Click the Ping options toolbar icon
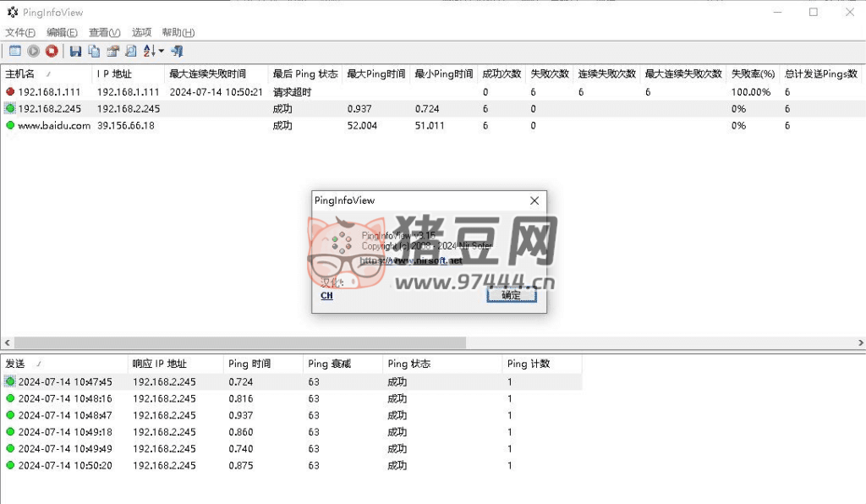This screenshot has width=866, height=504. pyautogui.click(x=14, y=52)
